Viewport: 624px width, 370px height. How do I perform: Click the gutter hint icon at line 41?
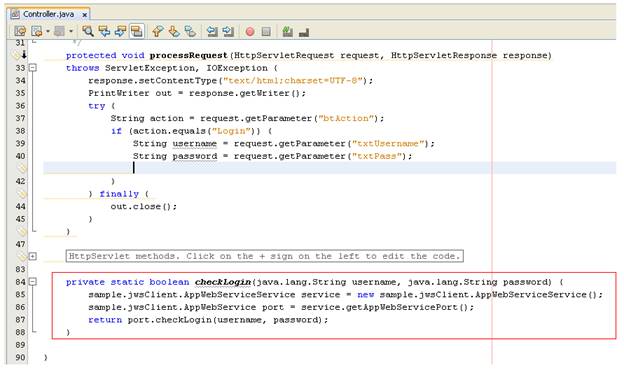tap(21, 168)
